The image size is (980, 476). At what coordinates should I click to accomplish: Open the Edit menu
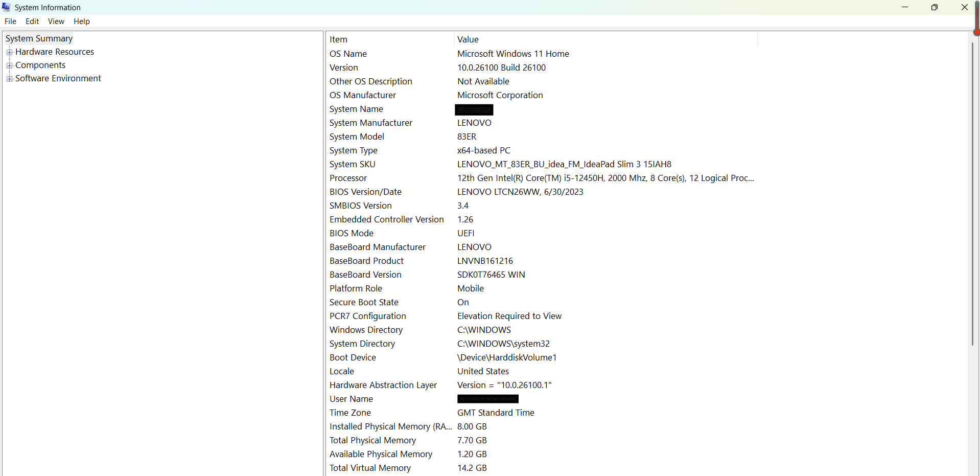32,21
